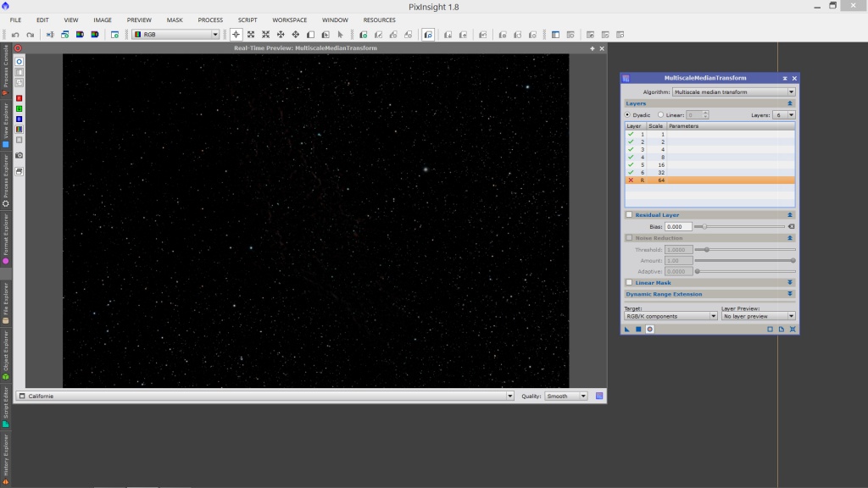This screenshot has width=868, height=488.
Task: Click the Undo icon in the toolbar
Action: pos(15,35)
